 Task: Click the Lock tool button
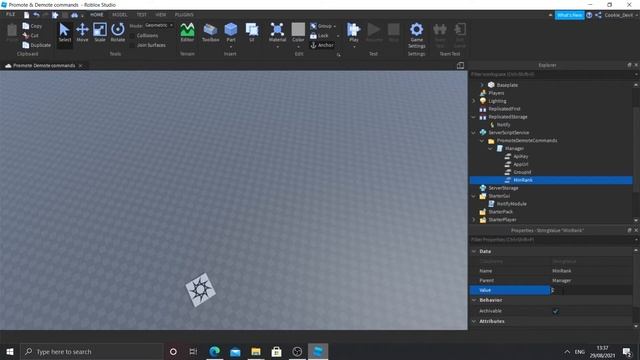[x=319, y=36]
